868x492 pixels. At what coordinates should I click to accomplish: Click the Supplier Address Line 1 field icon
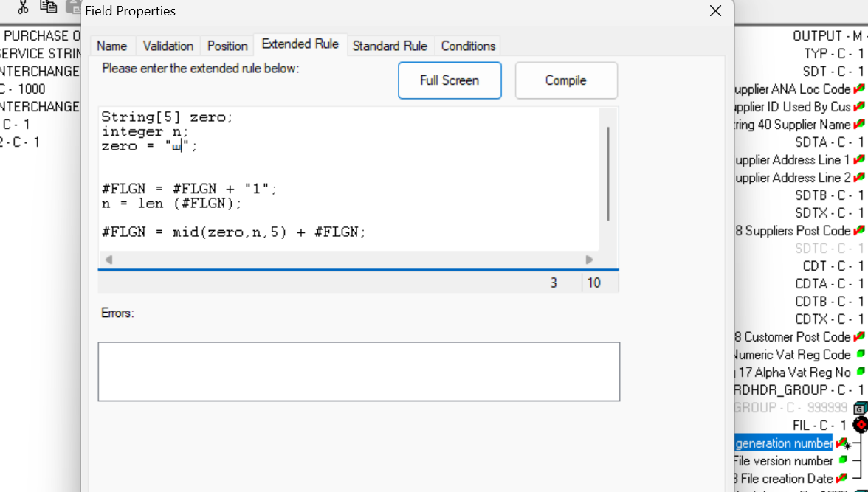858,159
